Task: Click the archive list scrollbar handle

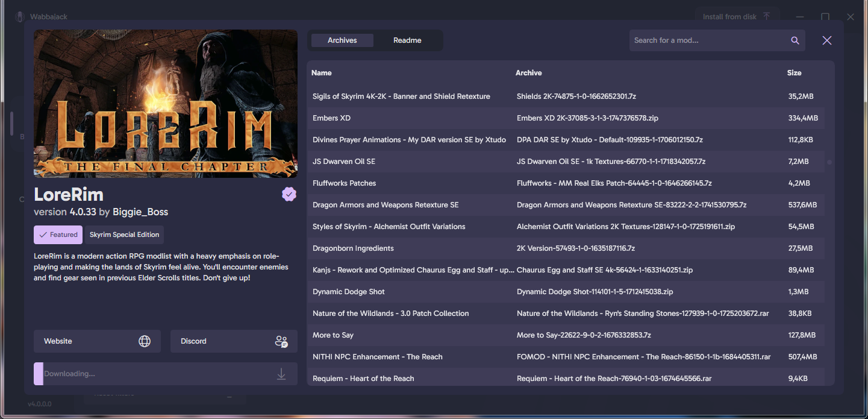Action: point(829,162)
